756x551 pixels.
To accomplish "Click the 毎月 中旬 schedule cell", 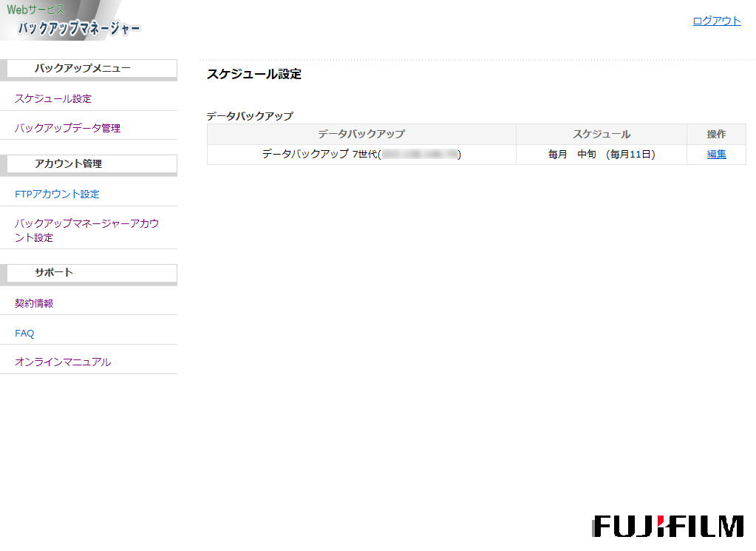I will click(x=601, y=155).
